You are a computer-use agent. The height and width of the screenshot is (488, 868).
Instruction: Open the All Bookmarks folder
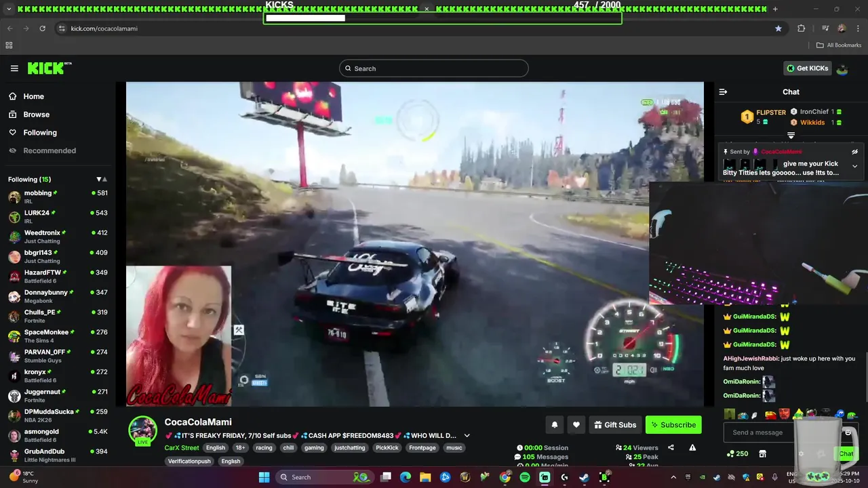(839, 45)
